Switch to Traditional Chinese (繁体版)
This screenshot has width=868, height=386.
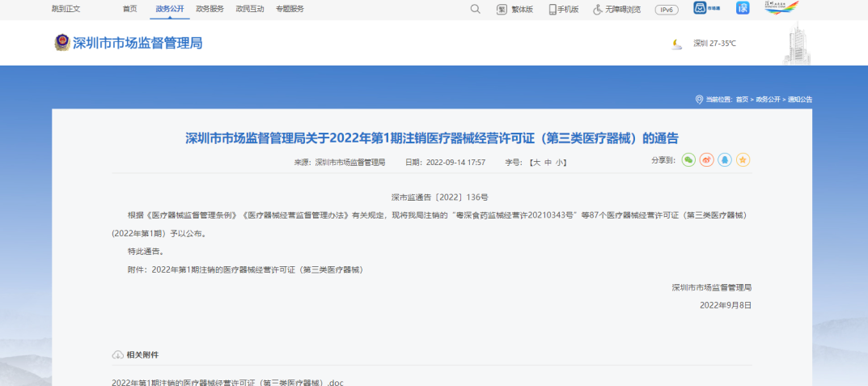pos(514,9)
